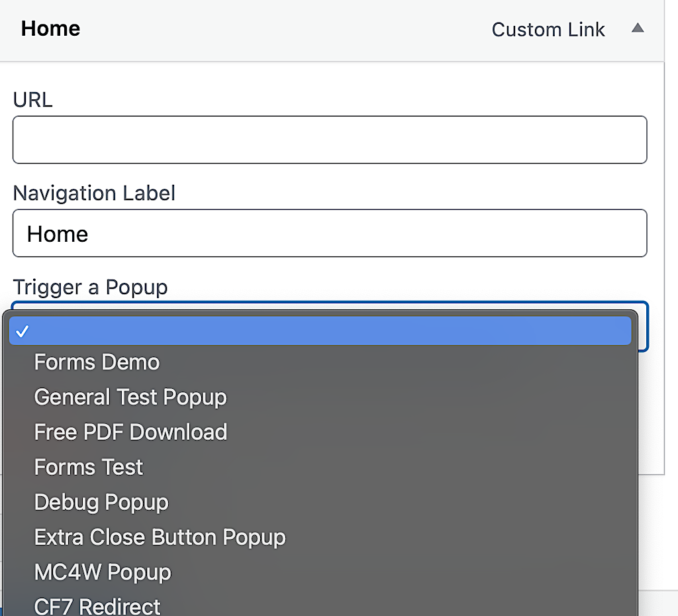Click the URL field label text

[32, 99]
